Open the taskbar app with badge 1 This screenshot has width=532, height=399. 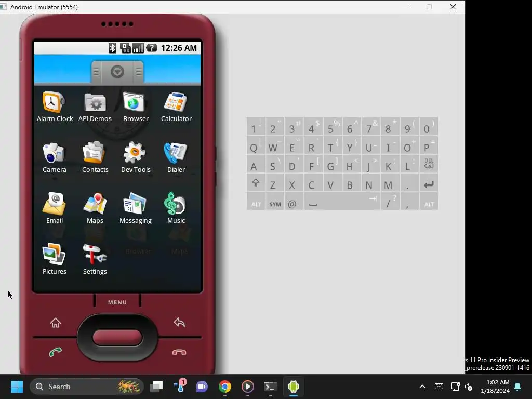pyautogui.click(x=180, y=387)
